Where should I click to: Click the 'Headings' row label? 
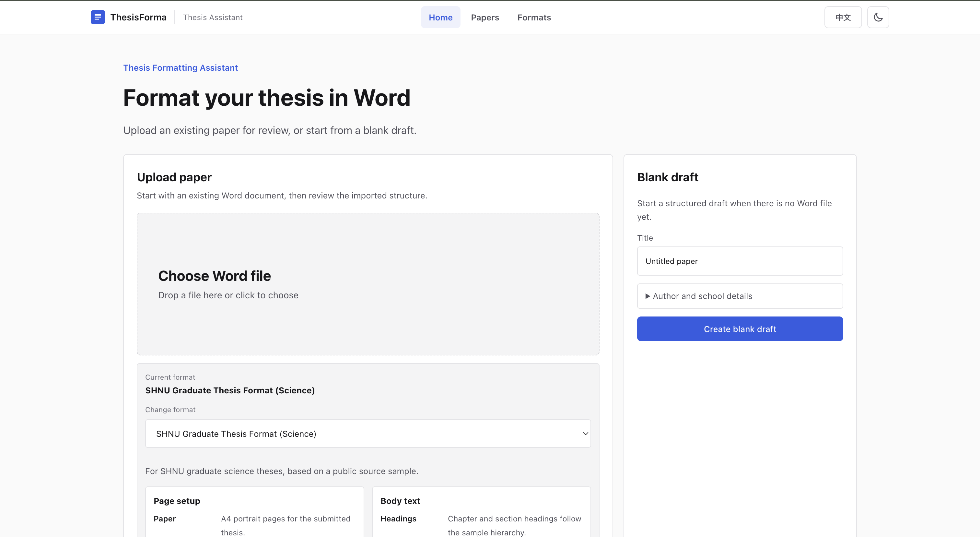(398, 519)
